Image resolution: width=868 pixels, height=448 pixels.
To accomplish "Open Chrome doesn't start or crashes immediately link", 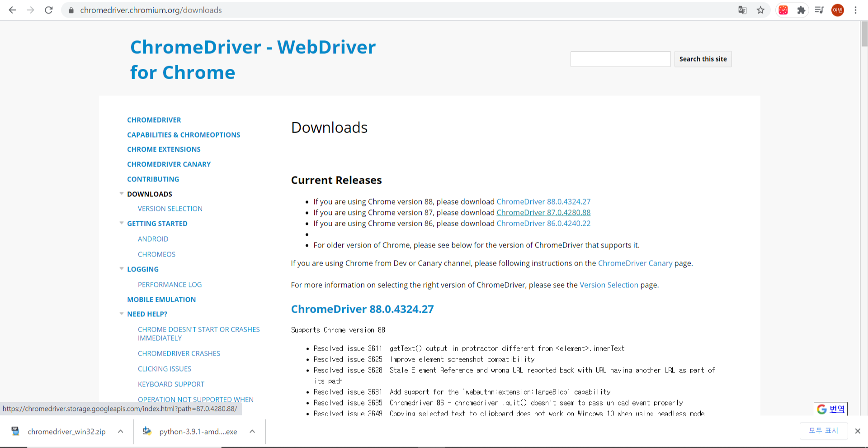I will 198,334.
